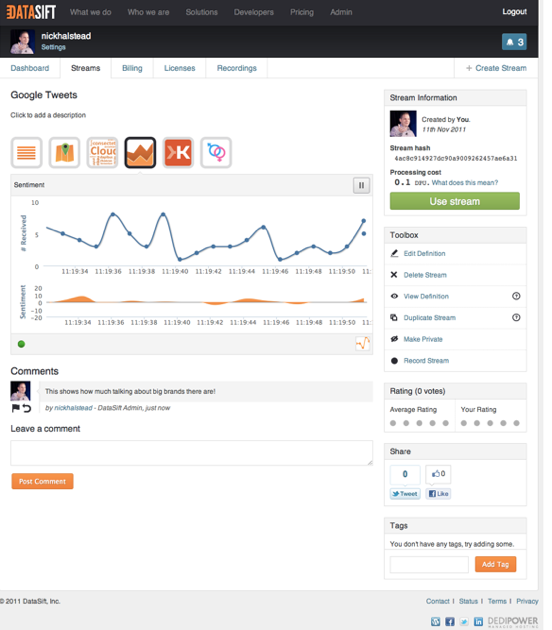Screen dimensions: 552x630
Task: Open the Klout visualization icon
Action: [178, 153]
